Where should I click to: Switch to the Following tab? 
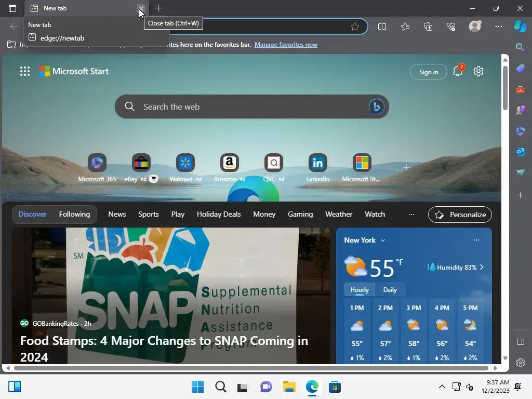75,215
